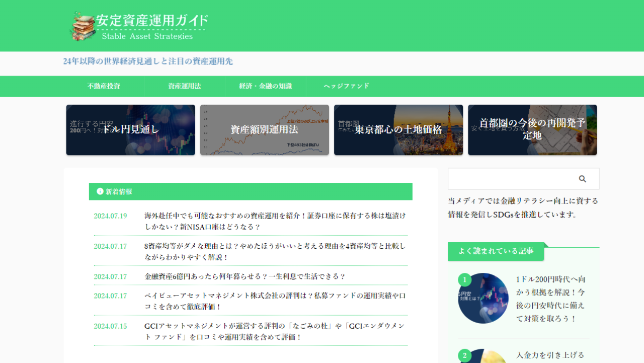
Task: Open the 東京都心の土地価格 featured card
Action: [x=398, y=130]
